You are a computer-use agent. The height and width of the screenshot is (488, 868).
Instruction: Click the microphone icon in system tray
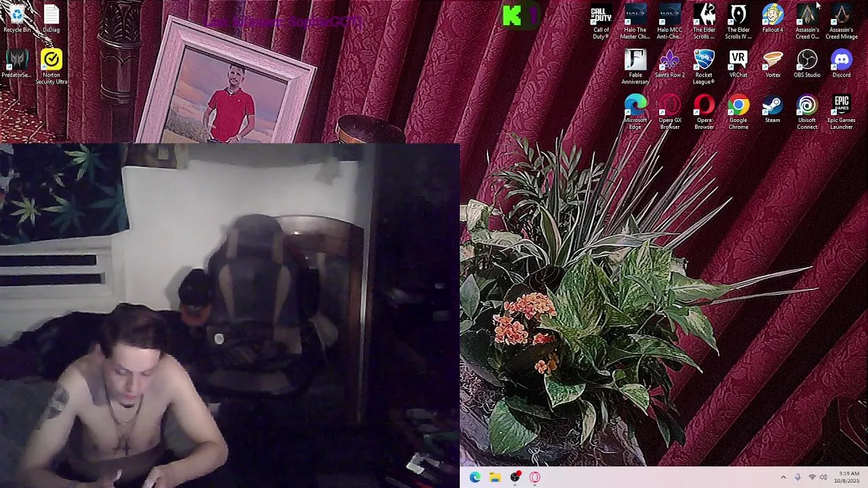point(797,477)
